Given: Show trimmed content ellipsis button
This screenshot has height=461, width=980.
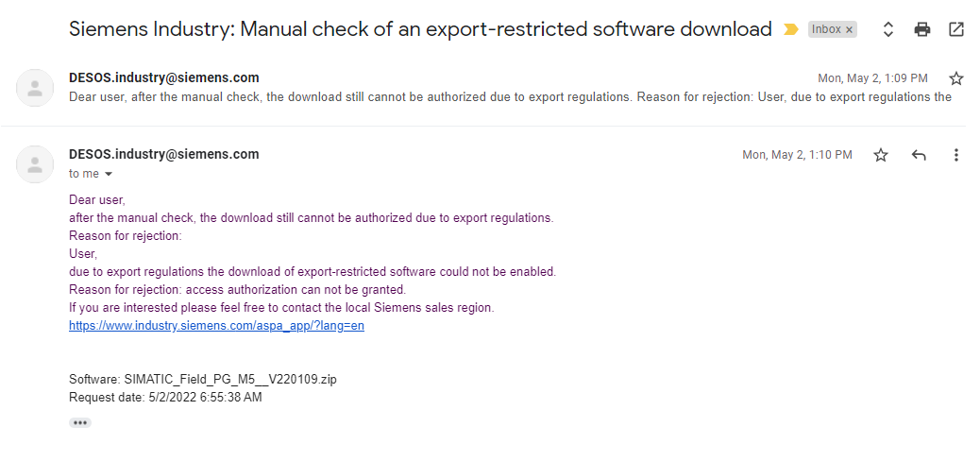Looking at the screenshot, I should point(80,422).
